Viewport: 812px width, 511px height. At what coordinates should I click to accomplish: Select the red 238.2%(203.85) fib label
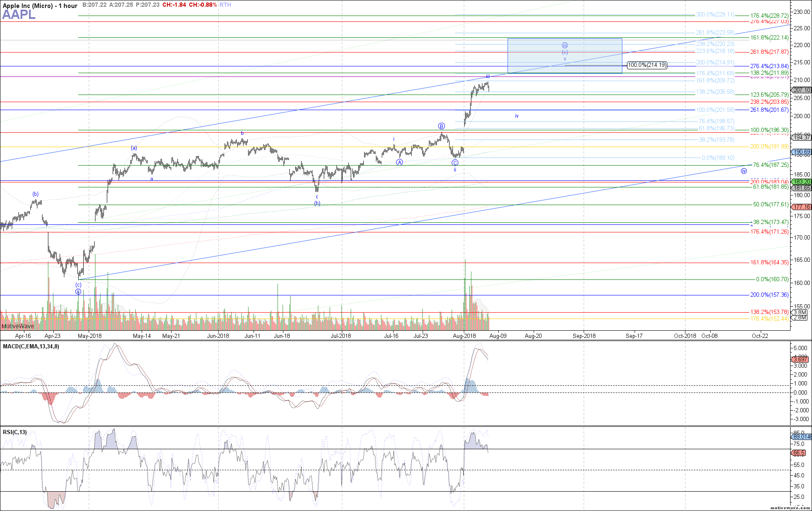(770, 102)
